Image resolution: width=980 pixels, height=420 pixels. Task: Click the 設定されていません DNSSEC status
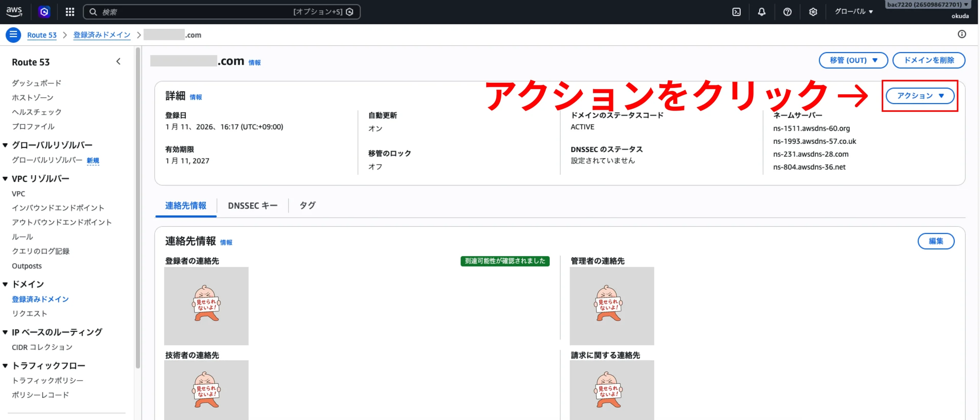click(x=603, y=161)
